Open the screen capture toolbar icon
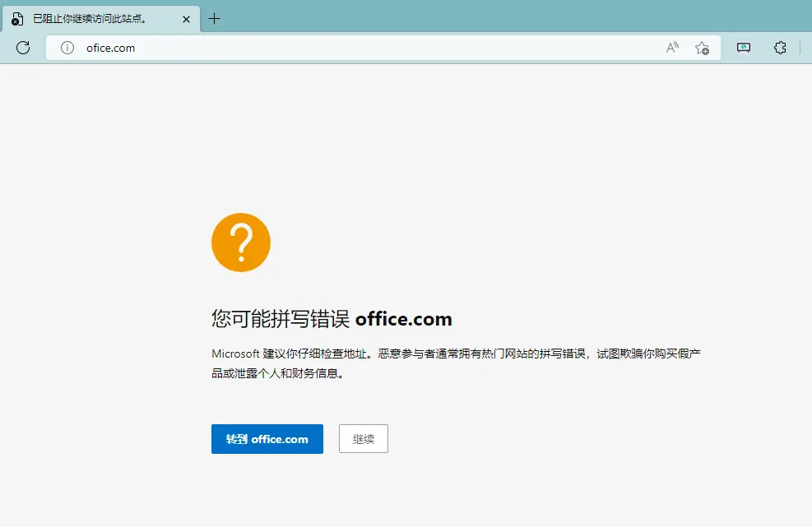The image size is (812, 527). (x=744, y=48)
